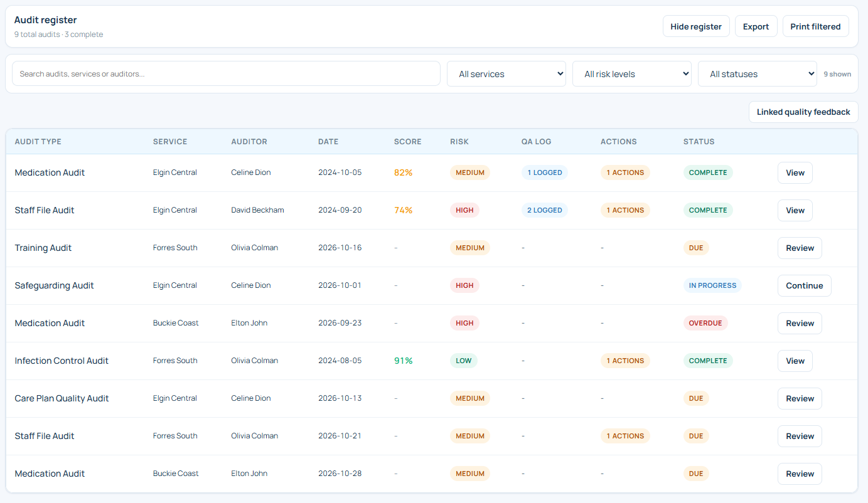Click Safeguarding Audit row title
The height and width of the screenshot is (503, 868).
[55, 285]
